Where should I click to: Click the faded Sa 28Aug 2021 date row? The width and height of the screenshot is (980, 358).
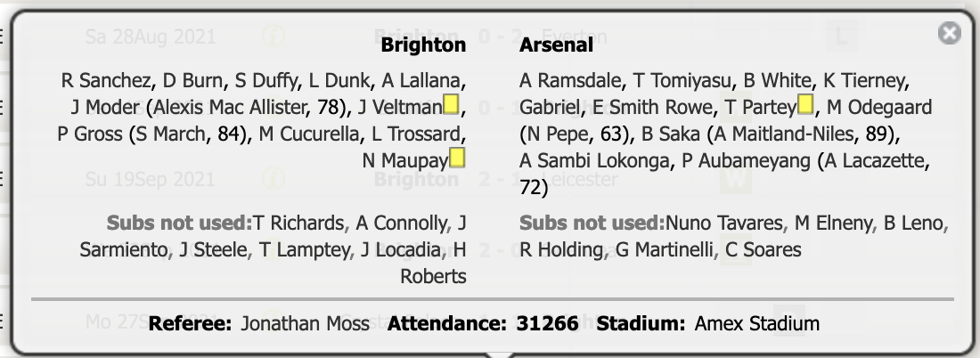point(150,37)
